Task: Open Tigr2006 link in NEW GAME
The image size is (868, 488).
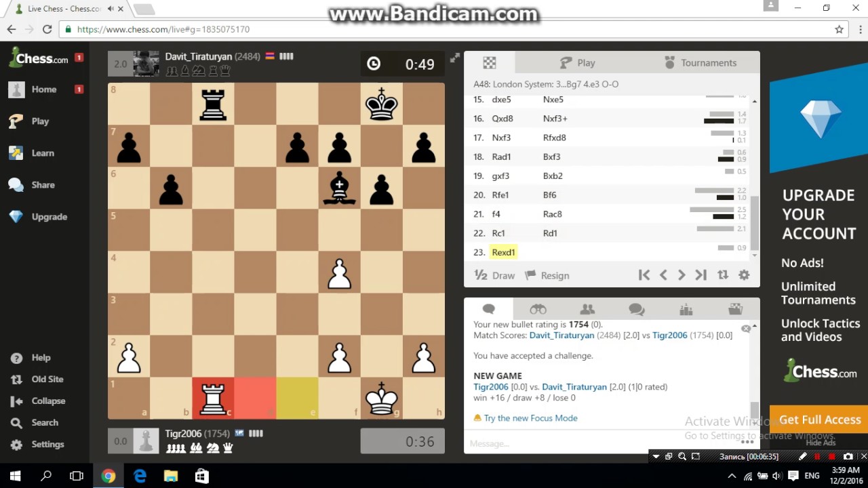Action: click(491, 387)
